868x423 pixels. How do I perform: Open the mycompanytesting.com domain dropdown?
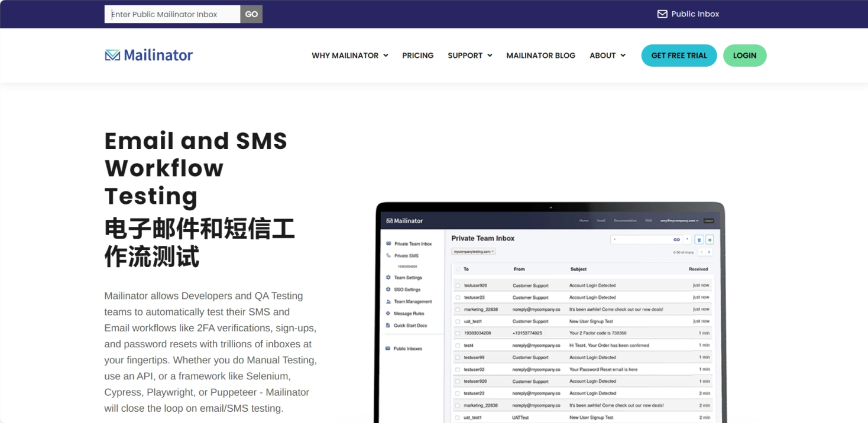473,250
